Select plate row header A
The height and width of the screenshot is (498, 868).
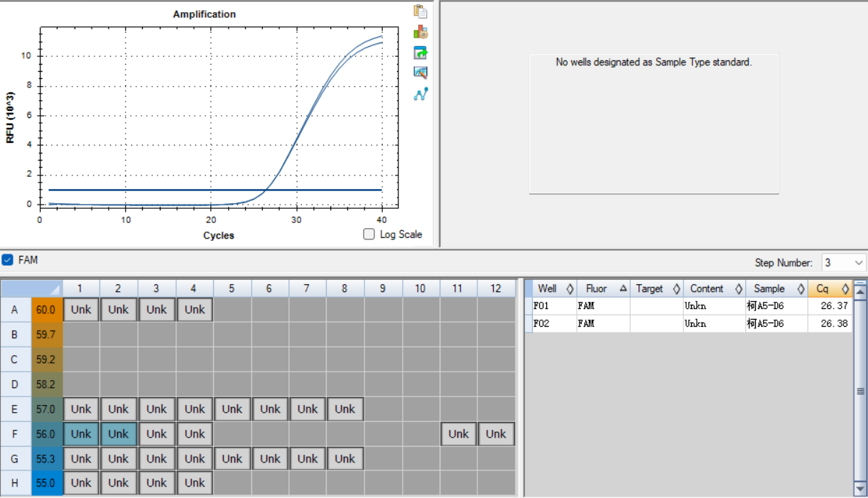tap(15, 310)
